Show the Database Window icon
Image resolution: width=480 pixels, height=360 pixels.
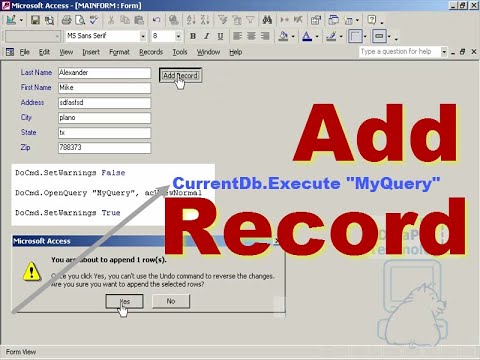(333, 20)
